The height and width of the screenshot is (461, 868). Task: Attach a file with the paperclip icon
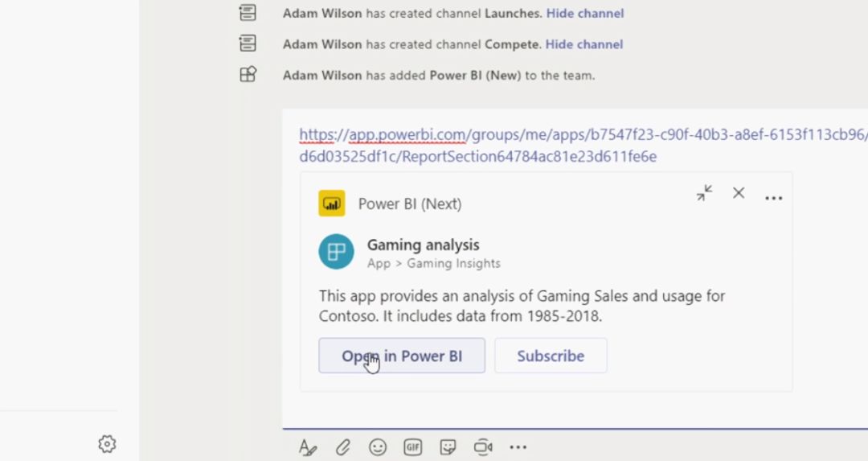343,447
